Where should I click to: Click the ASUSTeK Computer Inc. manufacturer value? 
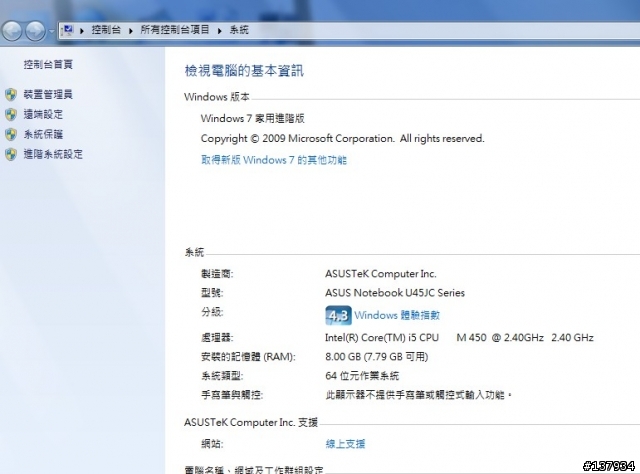[x=381, y=274]
